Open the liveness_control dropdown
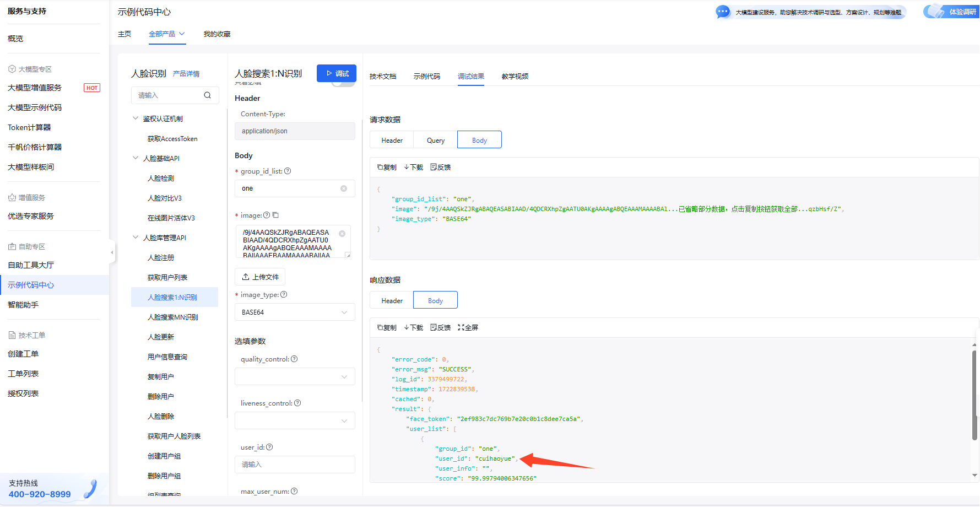This screenshot has height=507, width=980. pos(295,420)
